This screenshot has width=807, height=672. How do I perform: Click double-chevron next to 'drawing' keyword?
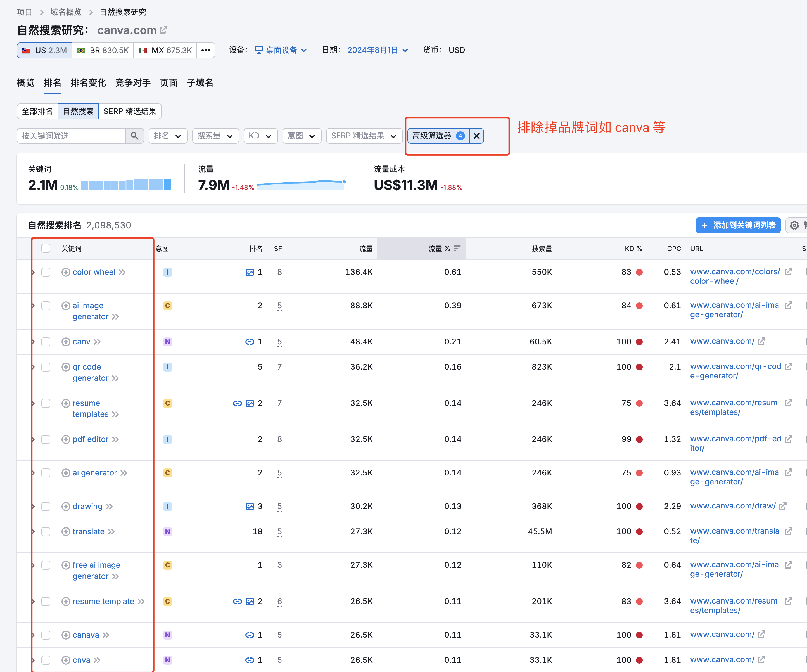(110, 506)
